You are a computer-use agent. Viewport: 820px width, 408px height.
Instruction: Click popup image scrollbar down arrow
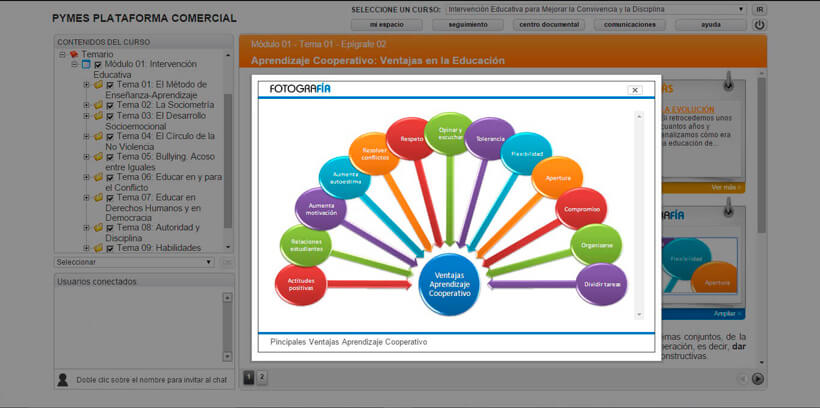(639, 314)
